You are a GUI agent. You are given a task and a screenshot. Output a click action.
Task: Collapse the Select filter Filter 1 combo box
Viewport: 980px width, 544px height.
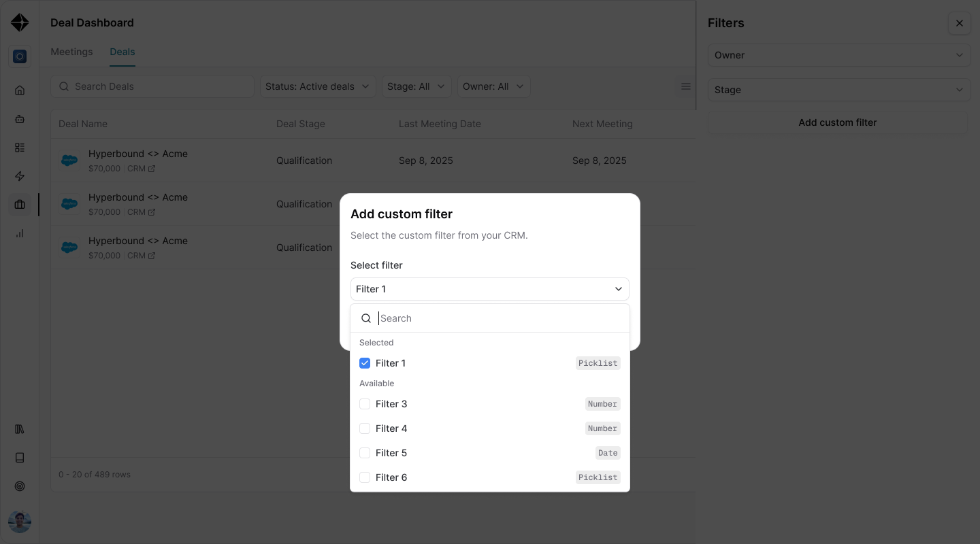coord(490,289)
